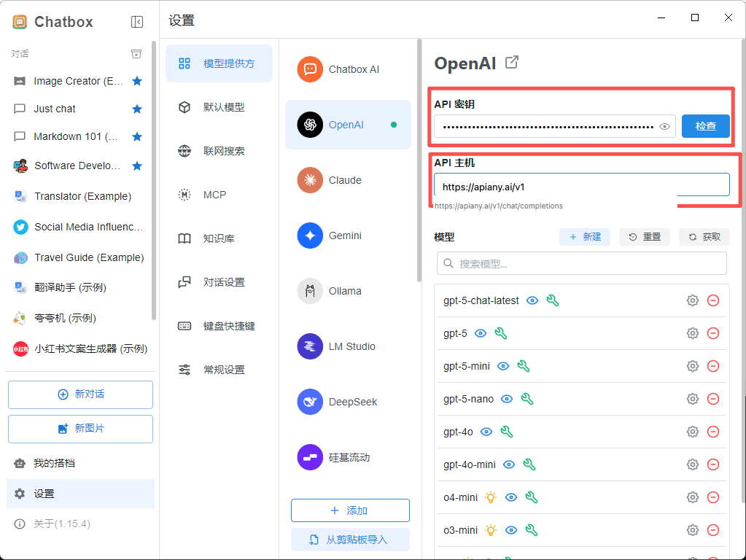Remove the gpt-5-nano model

click(713, 399)
